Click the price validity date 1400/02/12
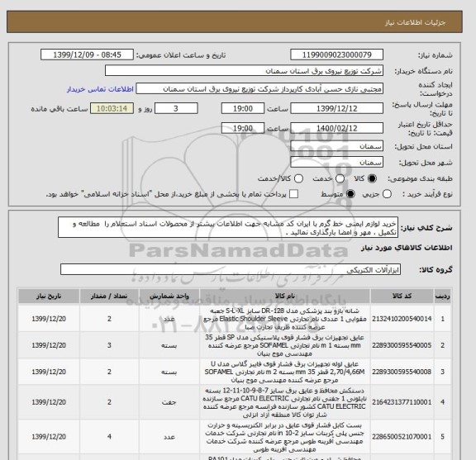The height and width of the screenshot is (460, 476). [x=336, y=128]
